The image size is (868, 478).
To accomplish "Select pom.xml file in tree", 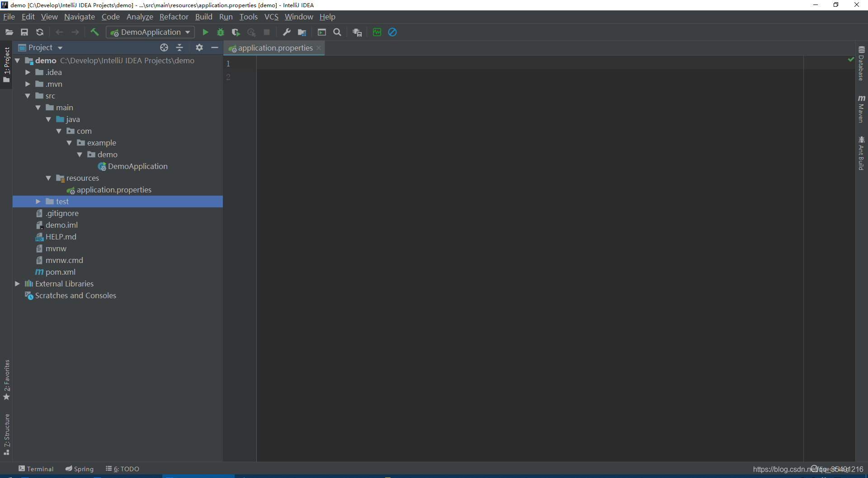I will pyautogui.click(x=56, y=272).
